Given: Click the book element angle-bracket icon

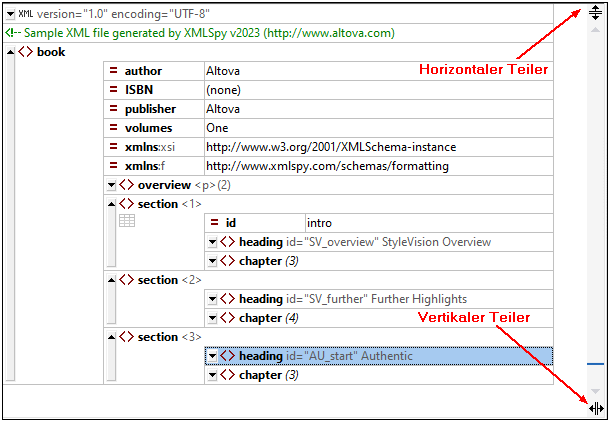Looking at the screenshot, I should tap(25, 52).
